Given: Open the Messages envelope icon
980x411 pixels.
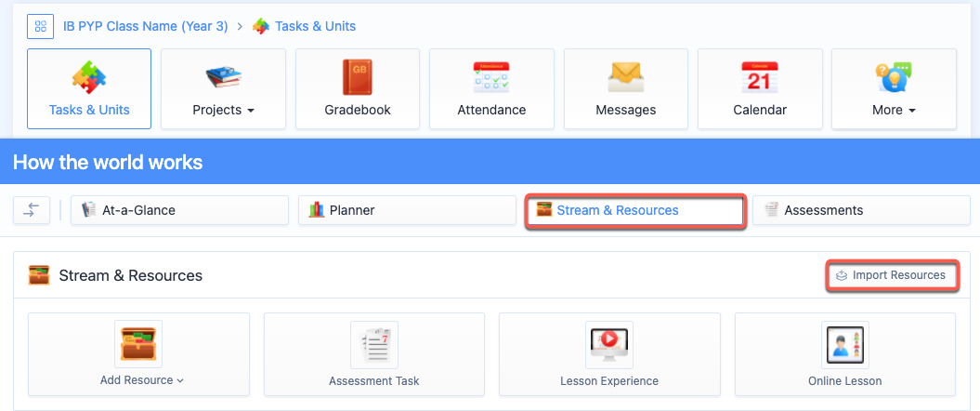Looking at the screenshot, I should (626, 78).
